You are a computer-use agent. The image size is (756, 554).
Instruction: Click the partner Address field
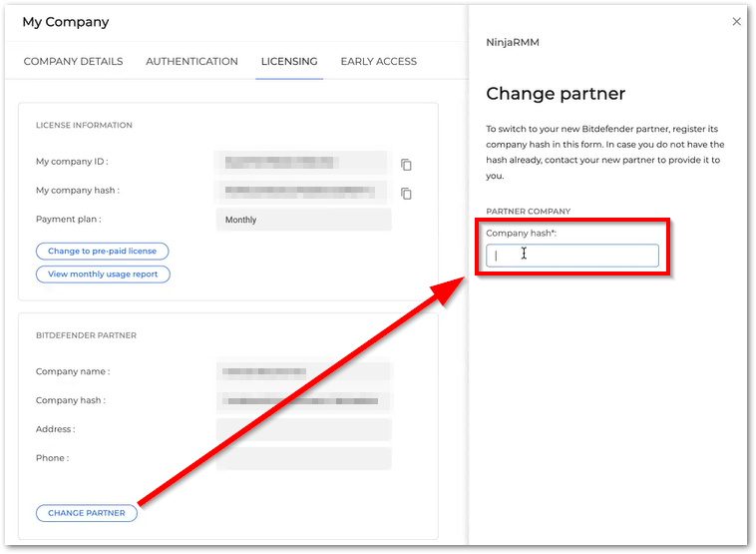click(x=303, y=430)
